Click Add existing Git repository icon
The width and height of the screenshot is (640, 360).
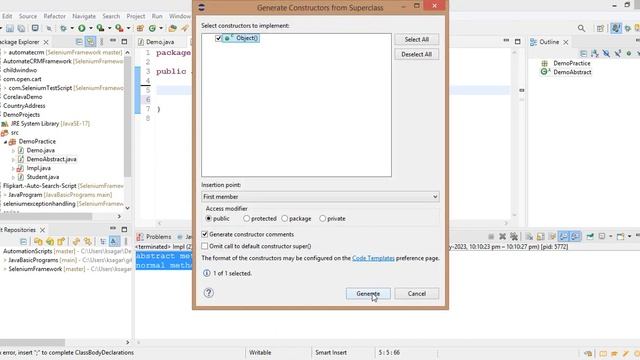(38, 241)
